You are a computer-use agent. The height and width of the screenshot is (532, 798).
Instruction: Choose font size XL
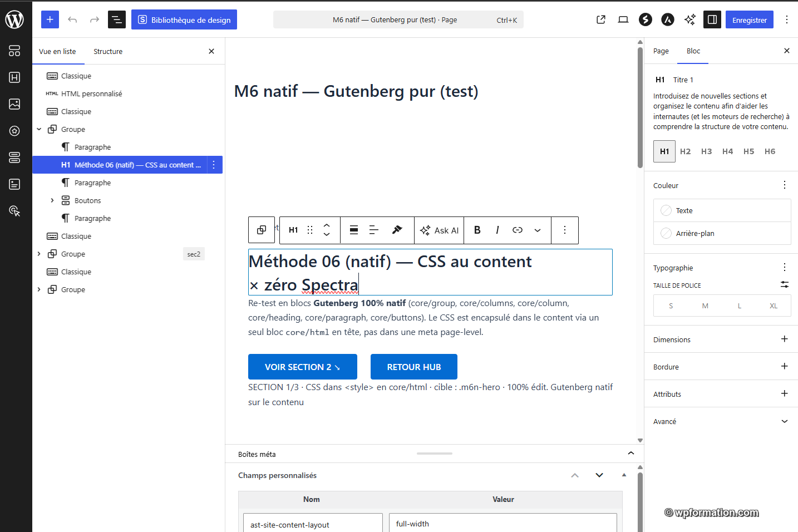774,306
